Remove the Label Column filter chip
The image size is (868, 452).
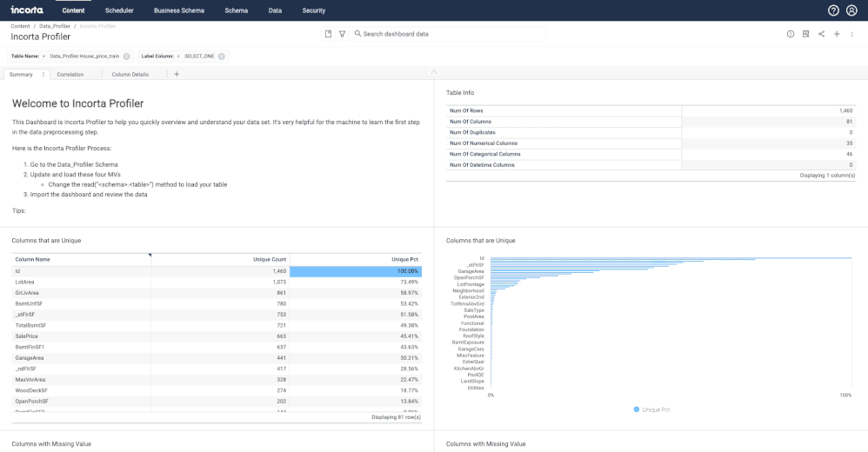(x=222, y=56)
